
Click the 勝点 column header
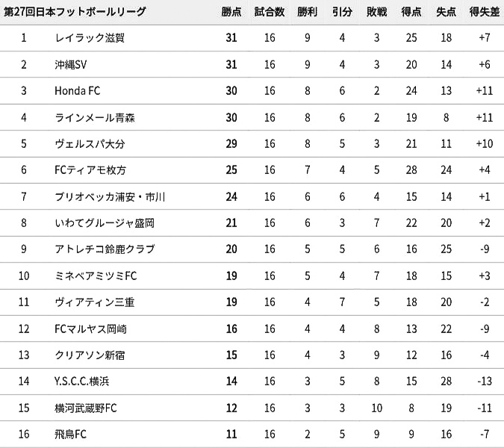pos(231,12)
